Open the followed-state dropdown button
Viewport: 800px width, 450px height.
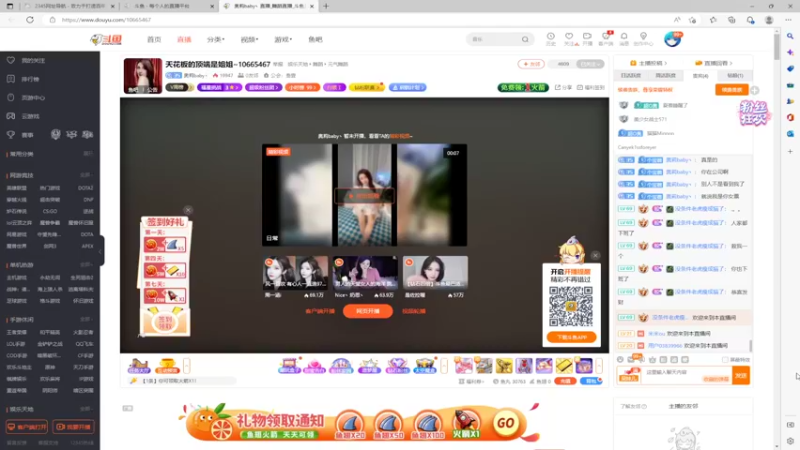click(590, 64)
